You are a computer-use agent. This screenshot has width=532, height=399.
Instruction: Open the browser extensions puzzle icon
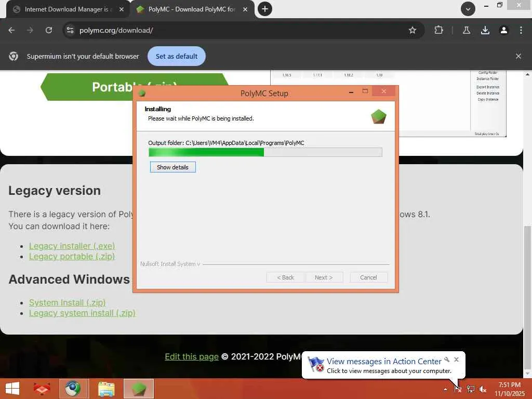click(438, 30)
